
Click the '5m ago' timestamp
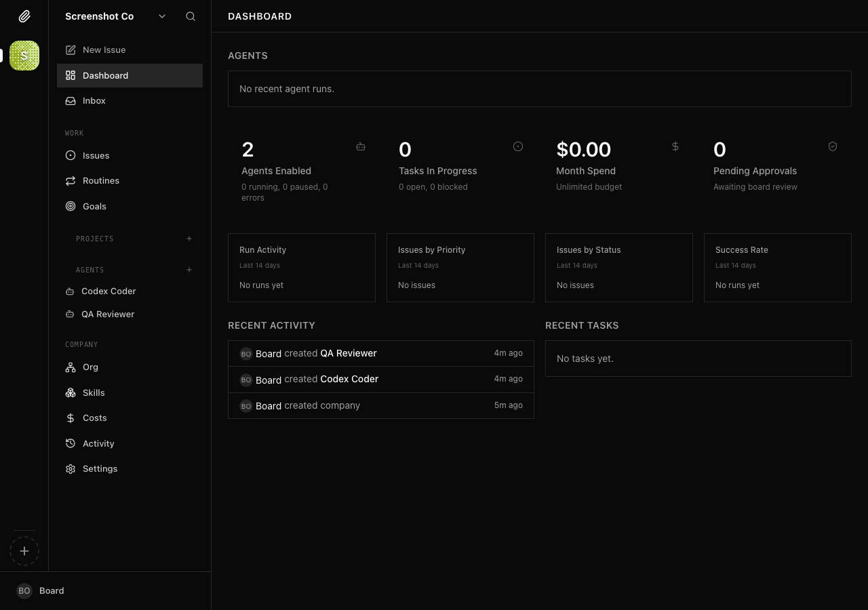tap(509, 405)
